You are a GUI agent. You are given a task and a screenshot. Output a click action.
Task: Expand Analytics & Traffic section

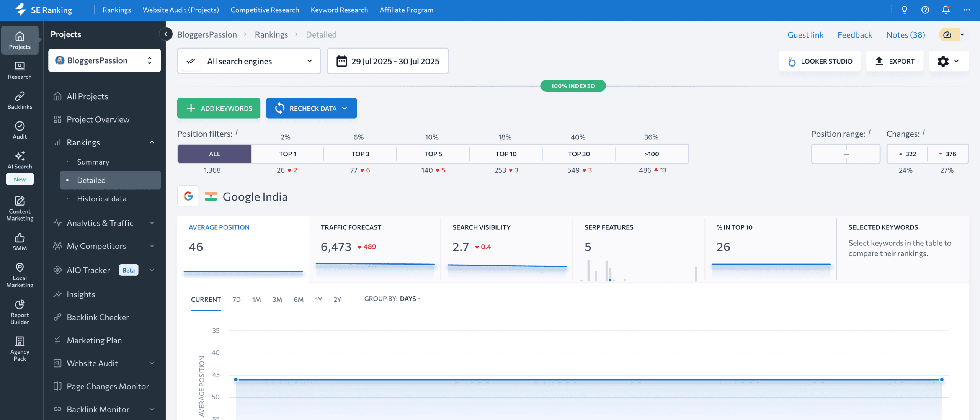[x=152, y=223]
